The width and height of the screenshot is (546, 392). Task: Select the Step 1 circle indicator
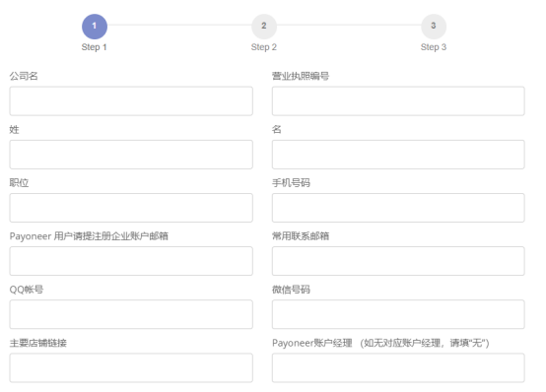pyautogui.click(x=95, y=27)
